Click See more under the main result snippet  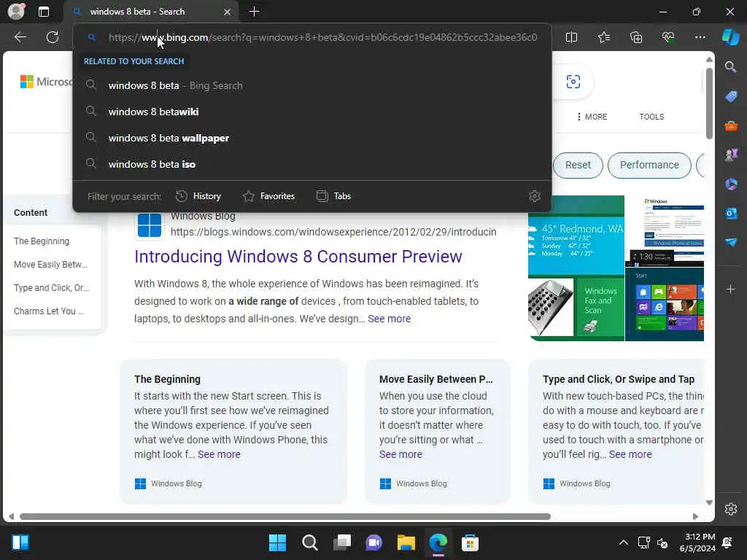[x=390, y=319]
